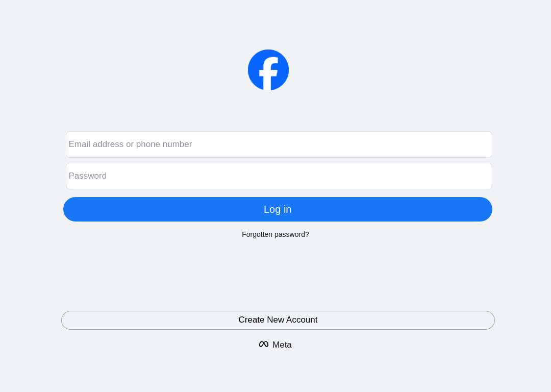551x392 pixels.
Task: Click the Meta infinity symbol icon
Action: coord(264,344)
